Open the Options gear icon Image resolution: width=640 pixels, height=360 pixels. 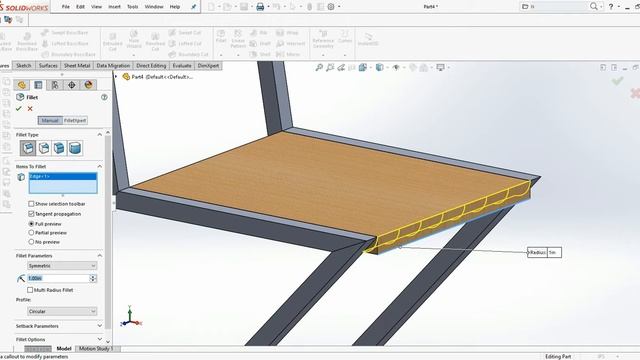click(331, 7)
